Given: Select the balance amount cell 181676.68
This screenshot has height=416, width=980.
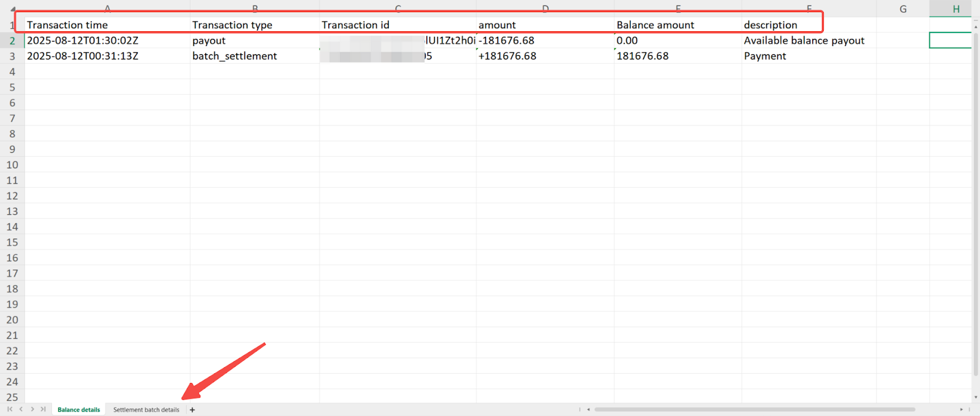Looking at the screenshot, I should (643, 56).
